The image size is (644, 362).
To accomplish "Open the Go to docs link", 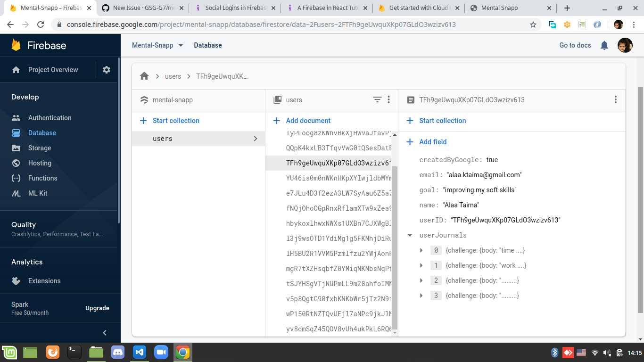I will (575, 45).
